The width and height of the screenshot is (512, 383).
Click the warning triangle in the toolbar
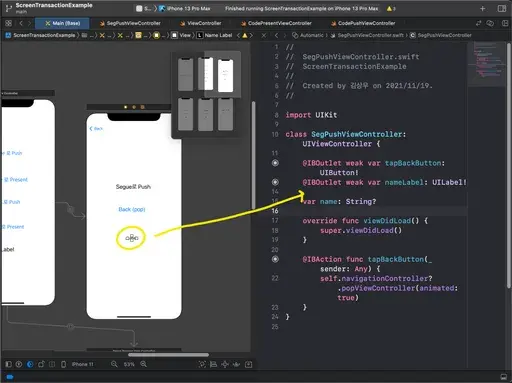[x=389, y=8]
